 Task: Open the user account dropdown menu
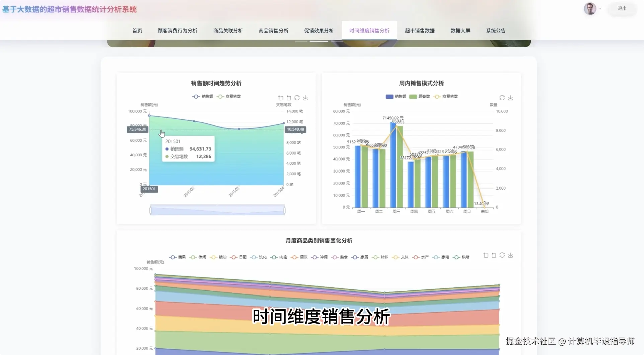coord(600,9)
